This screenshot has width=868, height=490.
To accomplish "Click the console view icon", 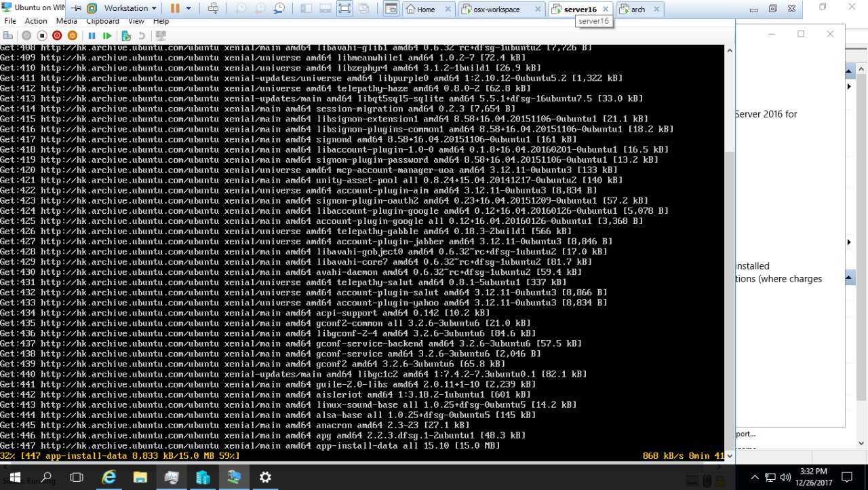I will click(x=391, y=9).
